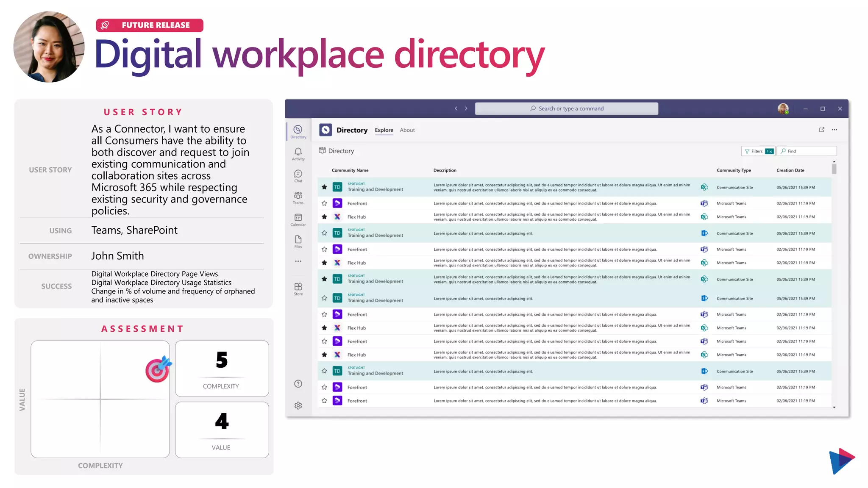Image resolution: width=868 pixels, height=488 pixels.
Task: Sort by Creation Date column header
Action: 790,170
